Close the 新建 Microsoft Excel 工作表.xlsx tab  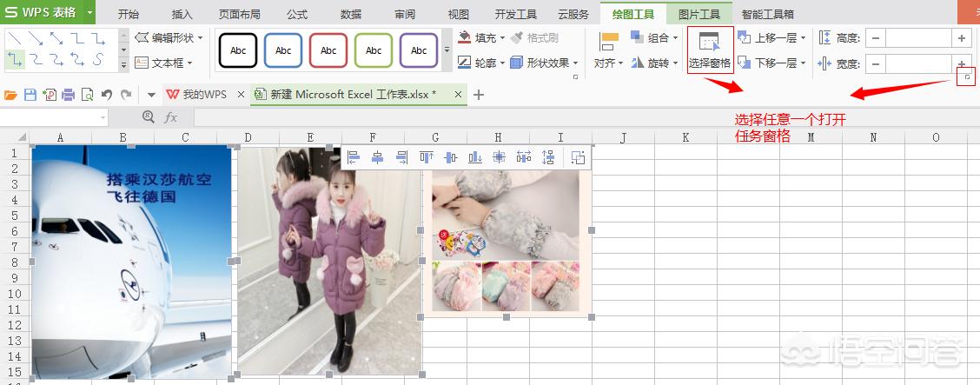pyautogui.click(x=458, y=95)
